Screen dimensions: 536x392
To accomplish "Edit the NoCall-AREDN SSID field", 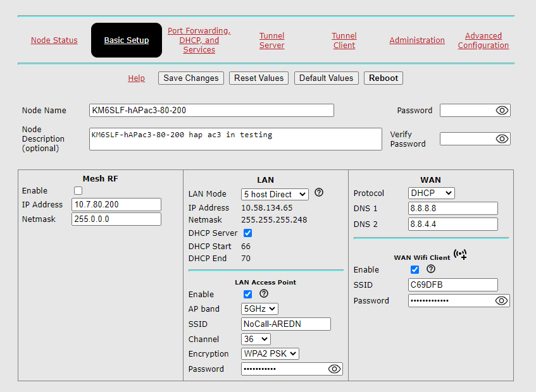I will tap(286, 324).
